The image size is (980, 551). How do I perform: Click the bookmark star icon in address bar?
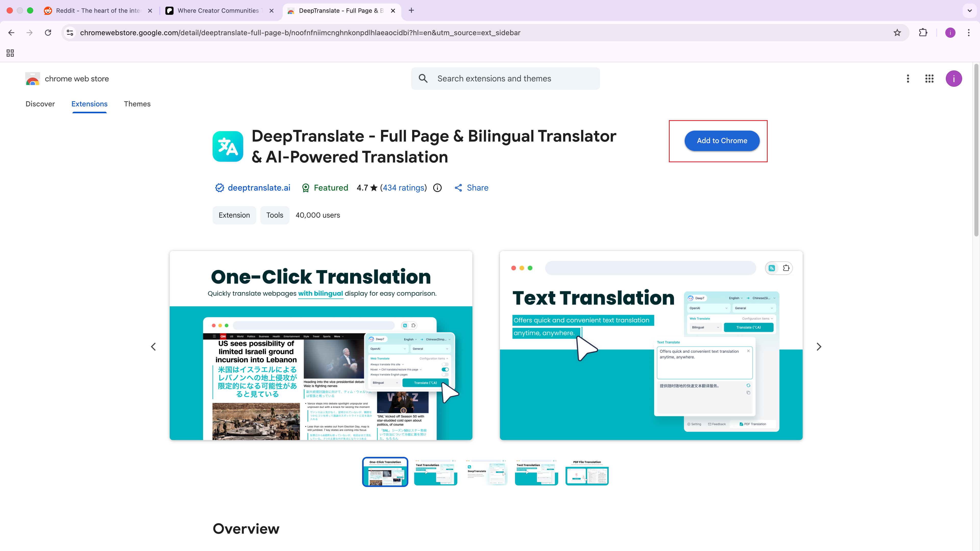(x=897, y=33)
